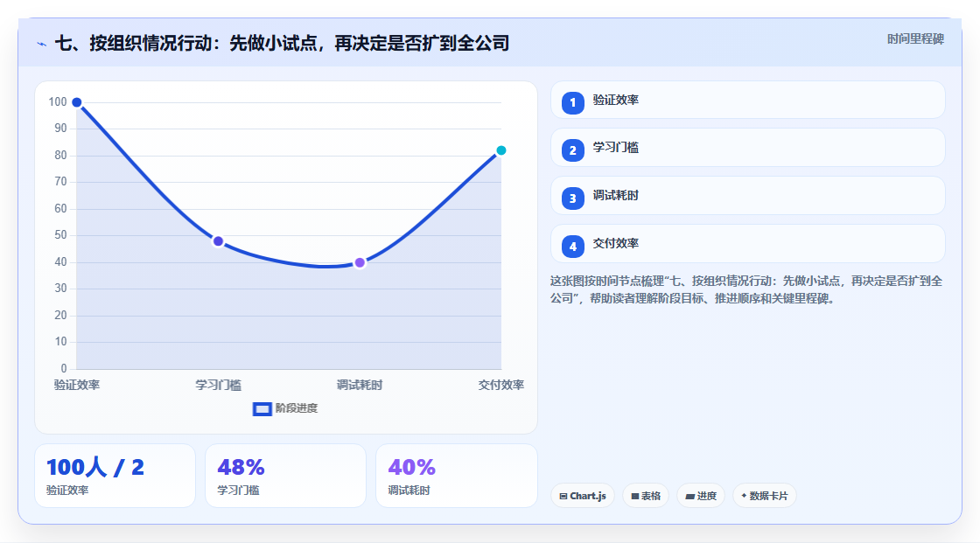Click the 表格 tag icon
The height and width of the screenshot is (543, 980).
(635, 496)
